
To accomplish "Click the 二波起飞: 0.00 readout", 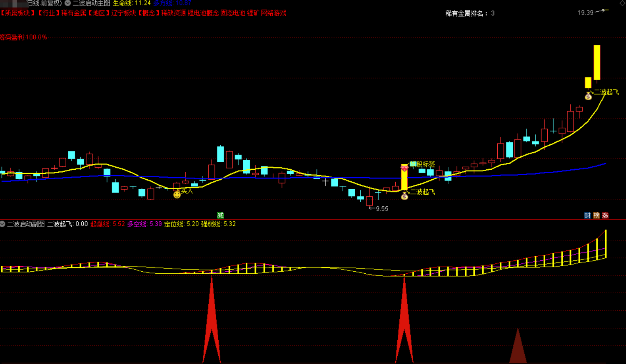I will (67, 224).
